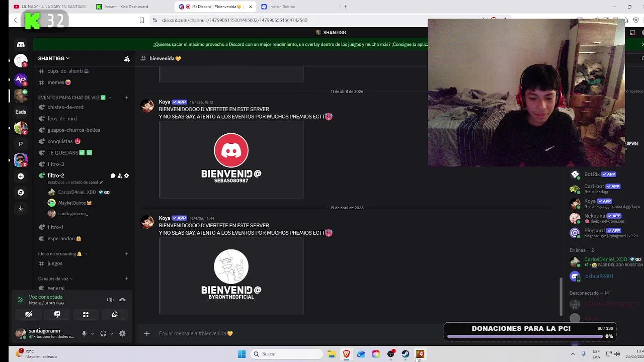Screen dimensions: 644x362
Task: Deafen headphones in user panel
Action: pyautogui.click(x=103, y=333)
